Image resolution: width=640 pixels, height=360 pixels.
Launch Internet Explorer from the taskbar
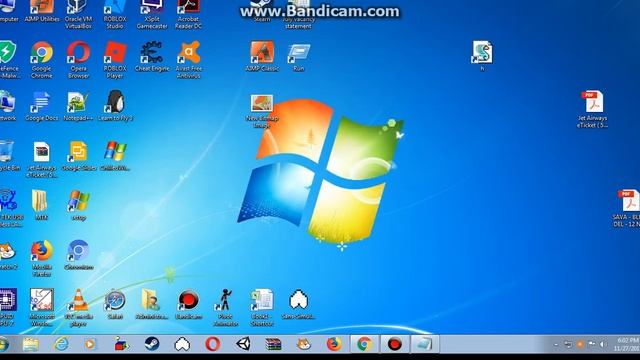pos(61,344)
